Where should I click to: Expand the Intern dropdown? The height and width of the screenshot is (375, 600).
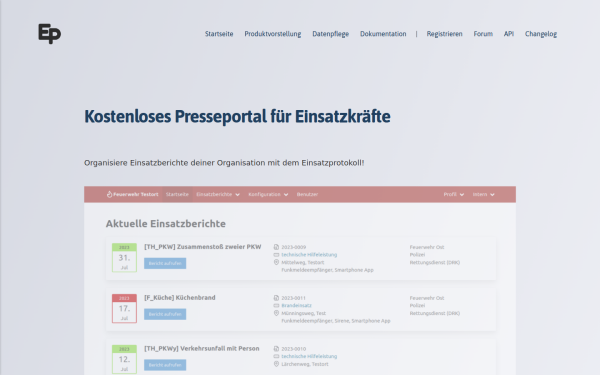pos(483,194)
